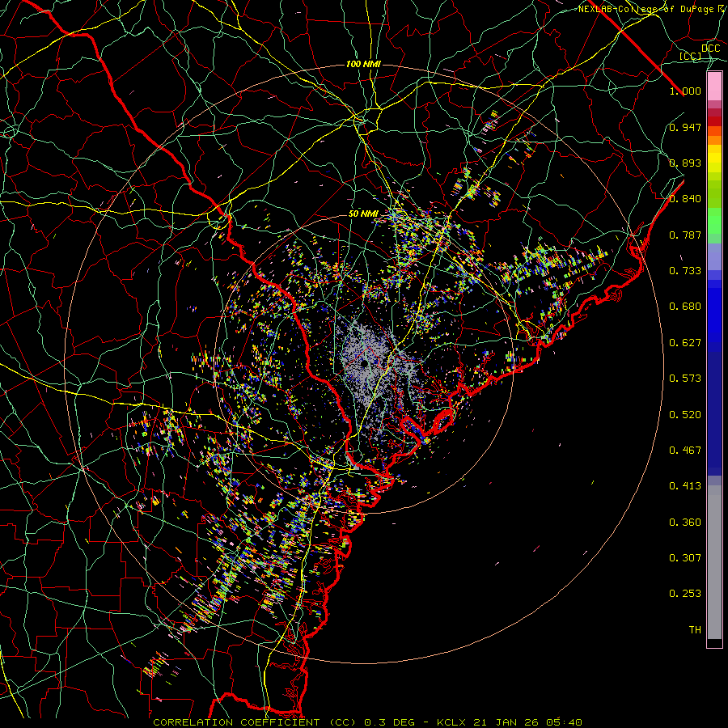The height and width of the screenshot is (728, 728).
Task: Click the 0.413 legend value
Action: click(x=685, y=486)
